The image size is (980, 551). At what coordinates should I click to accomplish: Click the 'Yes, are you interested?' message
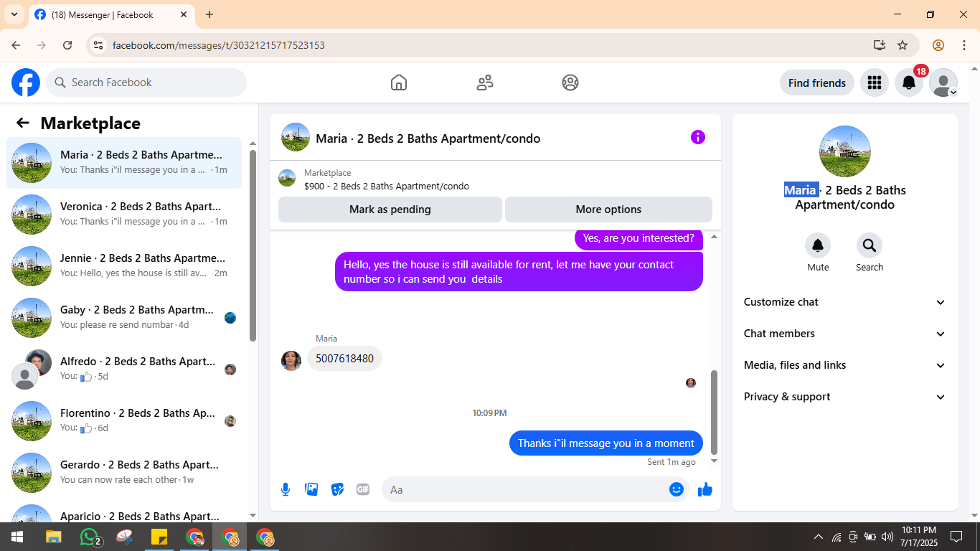(x=639, y=239)
